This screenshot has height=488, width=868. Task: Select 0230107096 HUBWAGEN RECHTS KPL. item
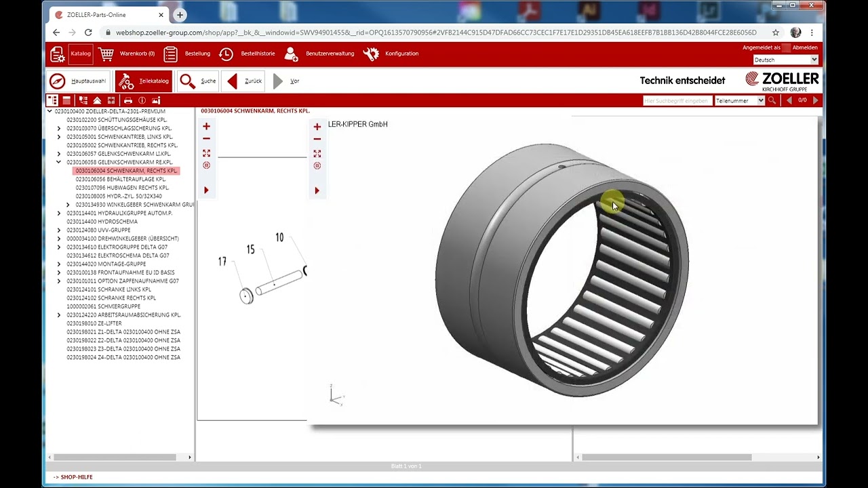[122, 188]
